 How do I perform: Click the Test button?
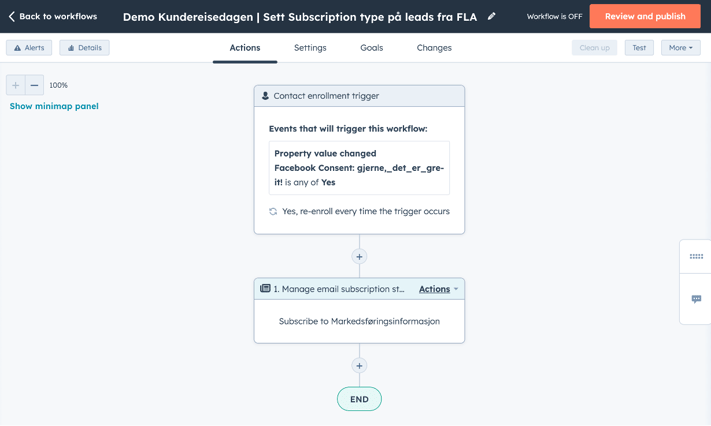(639, 48)
